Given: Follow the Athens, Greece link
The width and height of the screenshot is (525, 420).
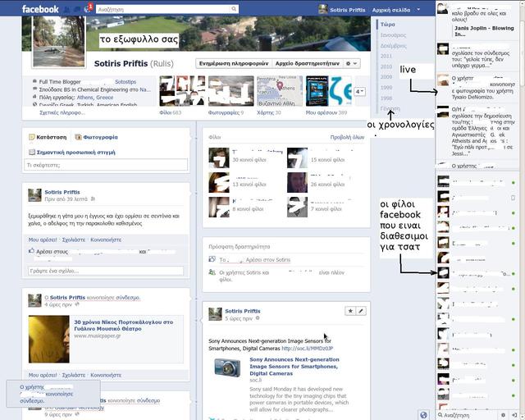Looking at the screenshot, I should click(x=95, y=98).
